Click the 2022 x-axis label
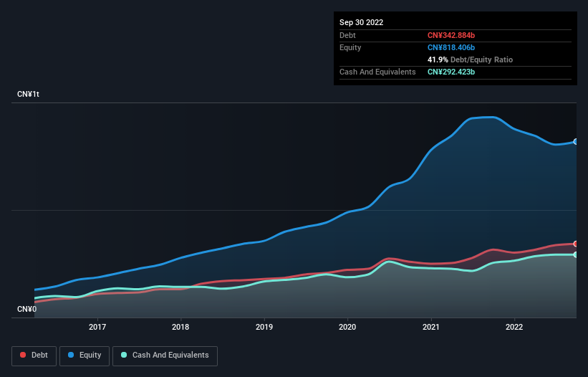This screenshot has height=377, width=588. [x=514, y=327]
